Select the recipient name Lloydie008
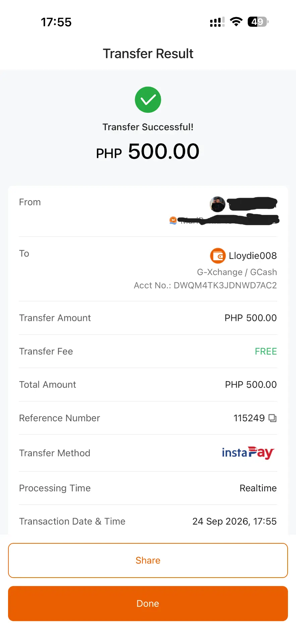Viewport: 296px width, 644px height. pyautogui.click(x=253, y=256)
